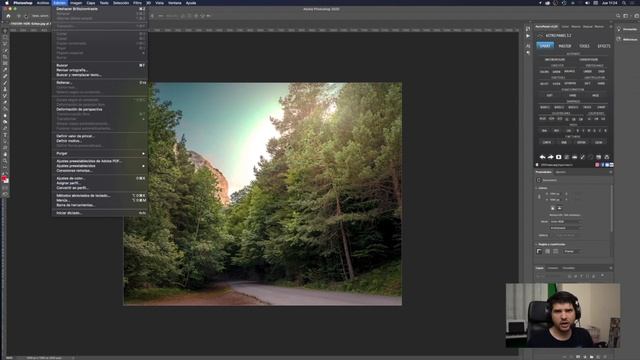Image resolution: width=640 pixels, height=360 pixels.
Task: Open the search icon at top right
Action: click(618, 16)
